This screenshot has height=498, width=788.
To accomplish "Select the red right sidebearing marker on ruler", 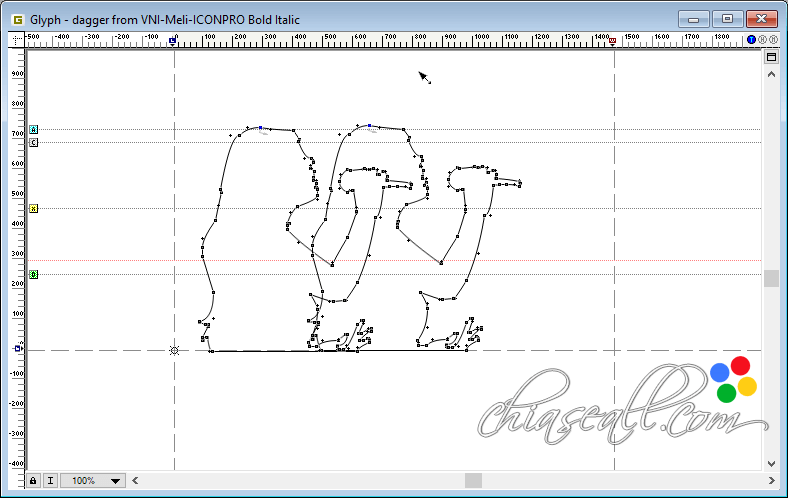I will (x=613, y=41).
